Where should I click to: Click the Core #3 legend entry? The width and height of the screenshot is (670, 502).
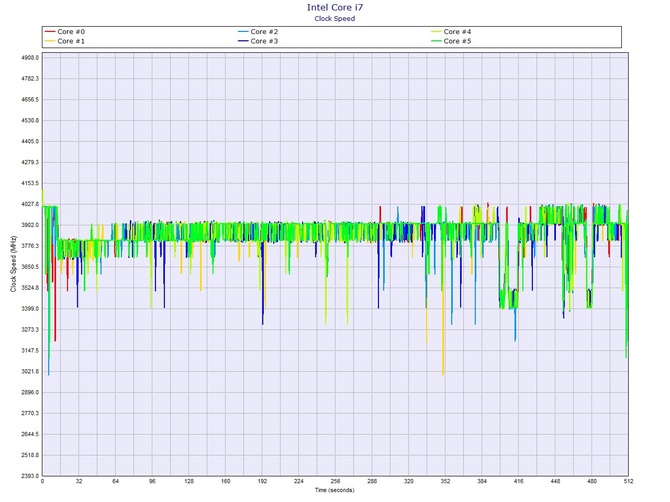tap(258, 41)
